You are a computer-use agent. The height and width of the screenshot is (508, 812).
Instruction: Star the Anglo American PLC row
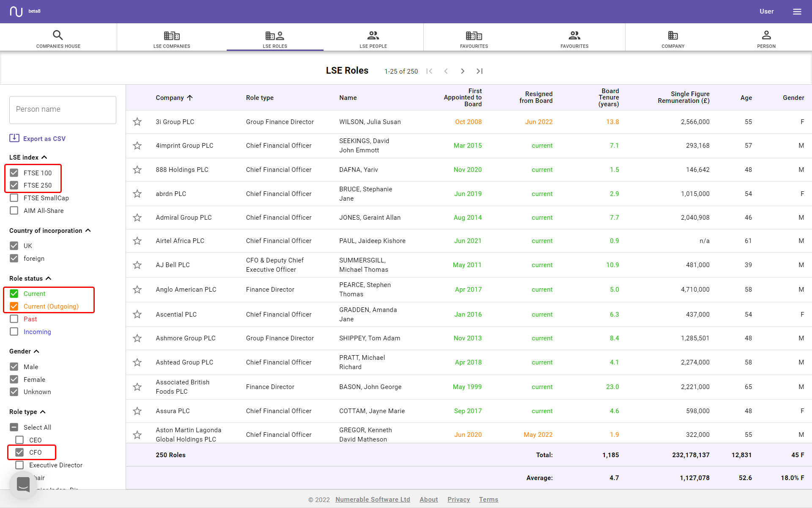pos(137,290)
